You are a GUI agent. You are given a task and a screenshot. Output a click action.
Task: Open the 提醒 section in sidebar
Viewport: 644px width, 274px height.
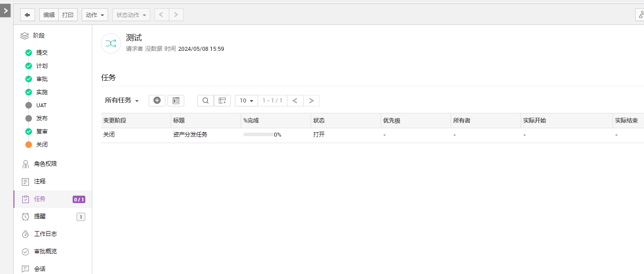[x=40, y=216]
